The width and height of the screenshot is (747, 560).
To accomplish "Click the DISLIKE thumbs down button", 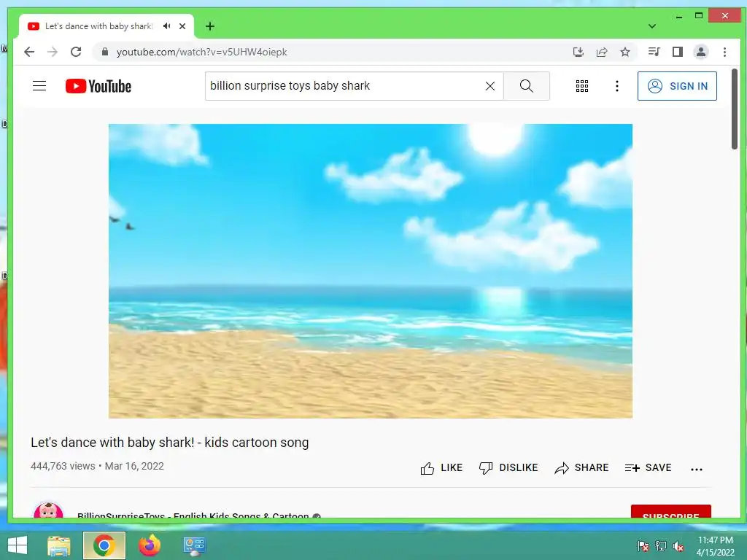I will coord(508,468).
